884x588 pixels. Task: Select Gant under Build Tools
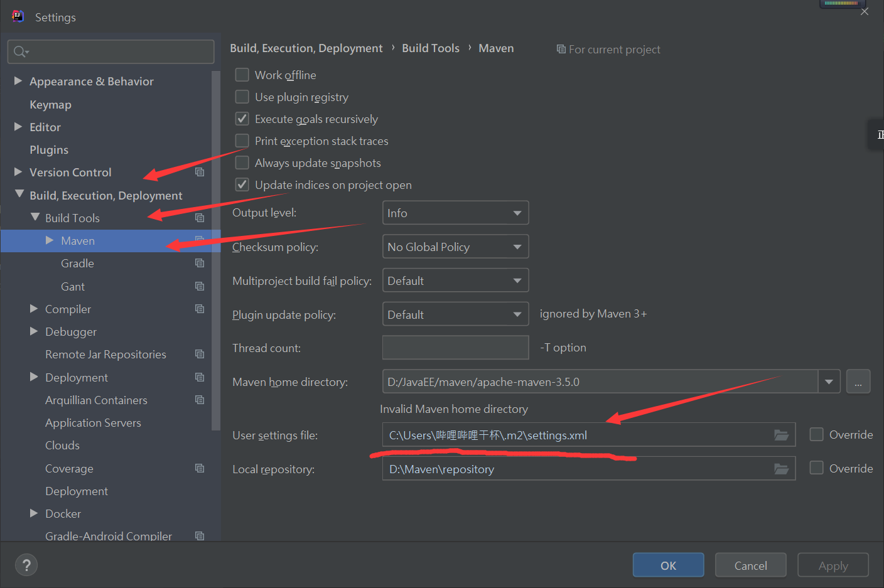[x=73, y=287]
